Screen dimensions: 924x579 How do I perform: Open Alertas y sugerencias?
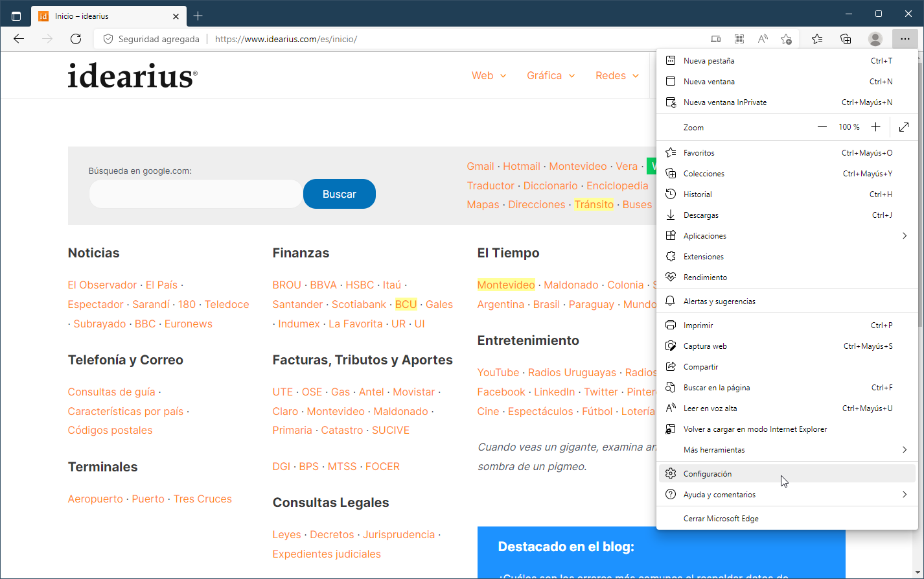tap(787, 301)
